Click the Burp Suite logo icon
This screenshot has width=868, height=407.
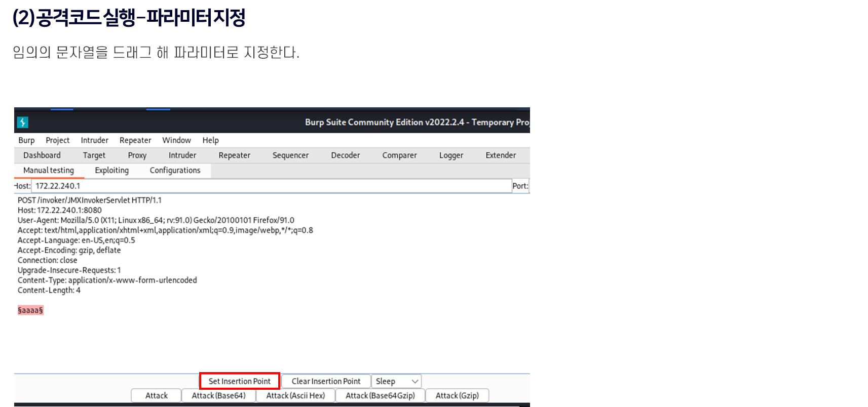pos(22,122)
